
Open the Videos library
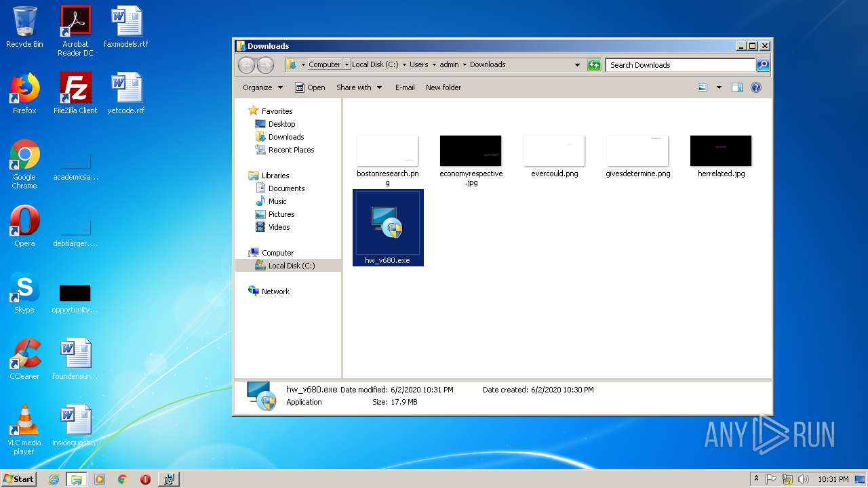pyautogui.click(x=273, y=227)
